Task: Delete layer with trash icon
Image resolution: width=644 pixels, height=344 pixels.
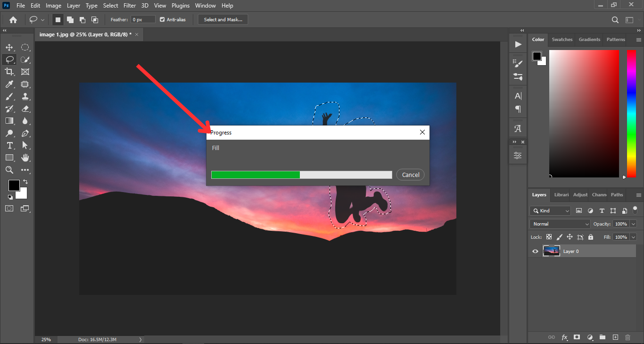Action: pos(627,337)
